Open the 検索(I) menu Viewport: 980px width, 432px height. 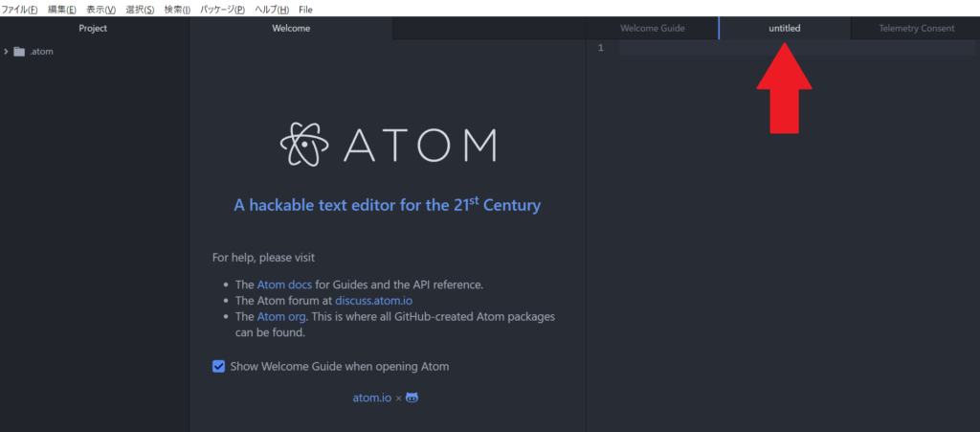[x=177, y=10]
